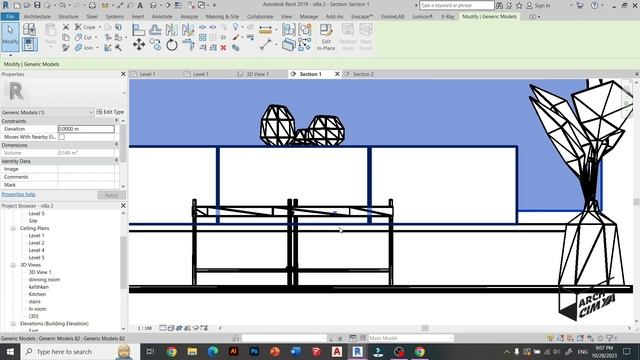The width and height of the screenshot is (640, 360).
Task: Open the Massing & Site ribbon tab
Action: coord(222,17)
